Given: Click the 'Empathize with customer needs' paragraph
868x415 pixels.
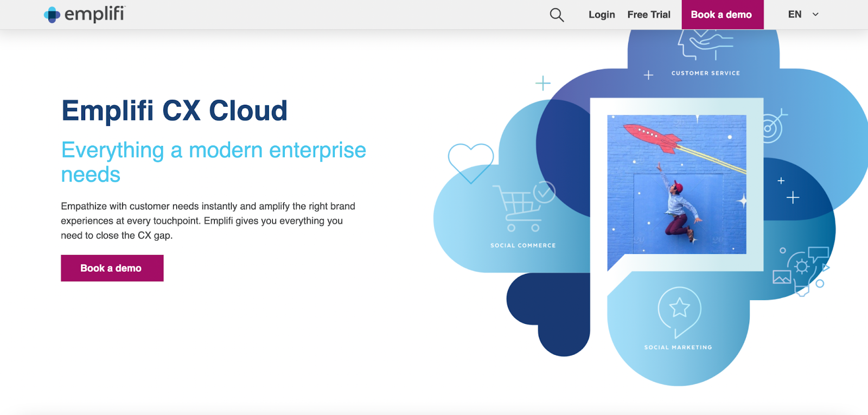Looking at the screenshot, I should click(x=208, y=221).
